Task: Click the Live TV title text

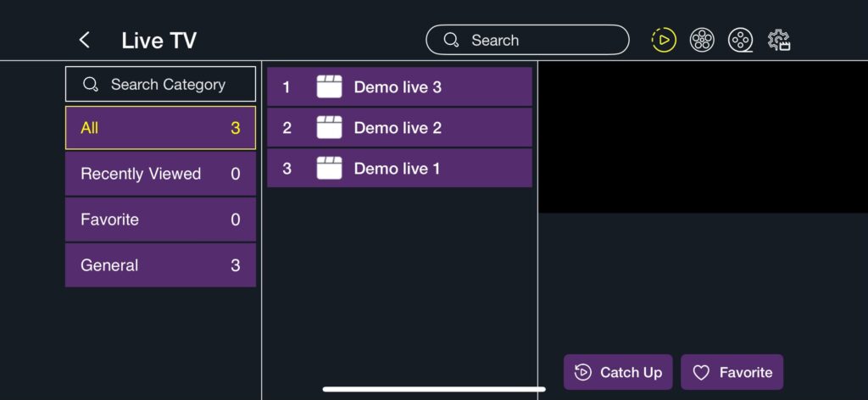Action: [159, 41]
